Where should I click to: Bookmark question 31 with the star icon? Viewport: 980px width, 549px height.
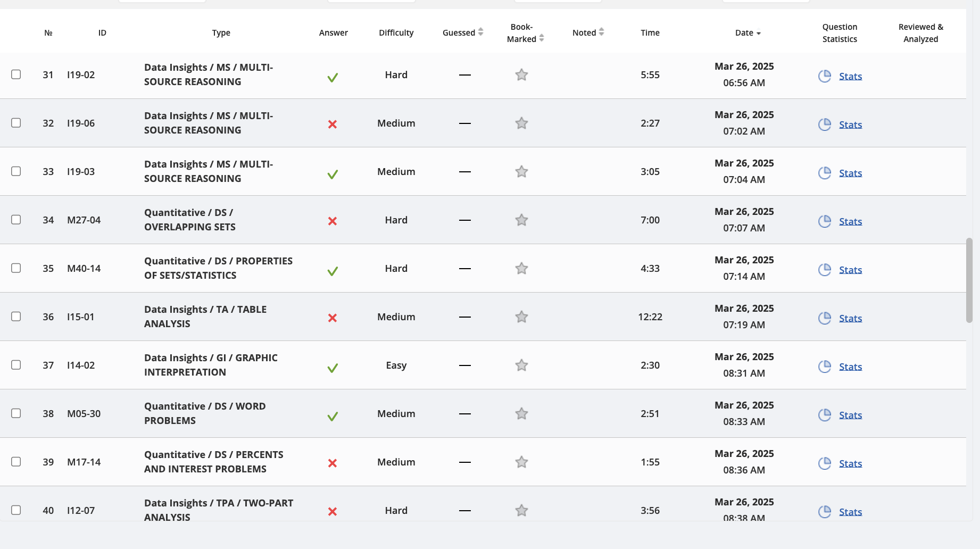(521, 75)
